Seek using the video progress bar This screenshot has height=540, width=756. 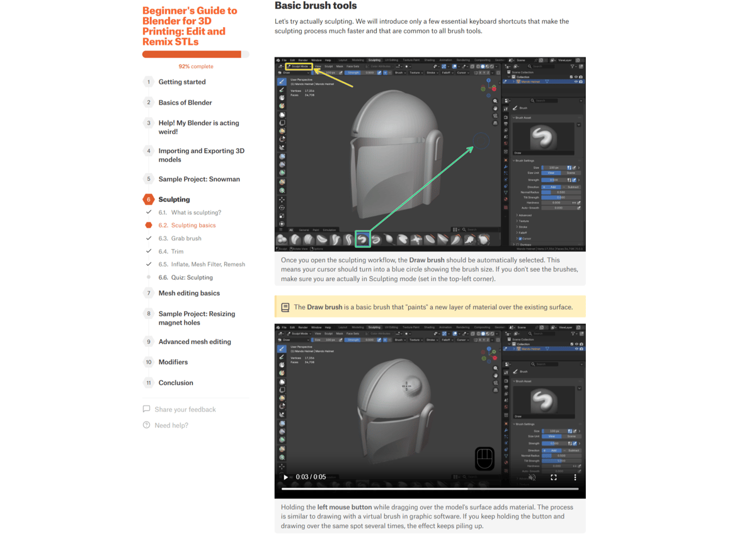pyautogui.click(x=430, y=488)
